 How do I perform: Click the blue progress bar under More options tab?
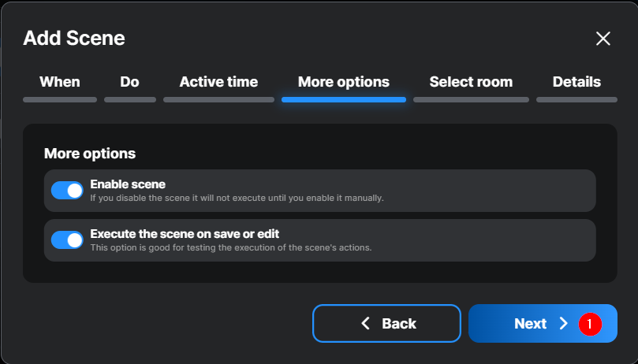coord(343,100)
